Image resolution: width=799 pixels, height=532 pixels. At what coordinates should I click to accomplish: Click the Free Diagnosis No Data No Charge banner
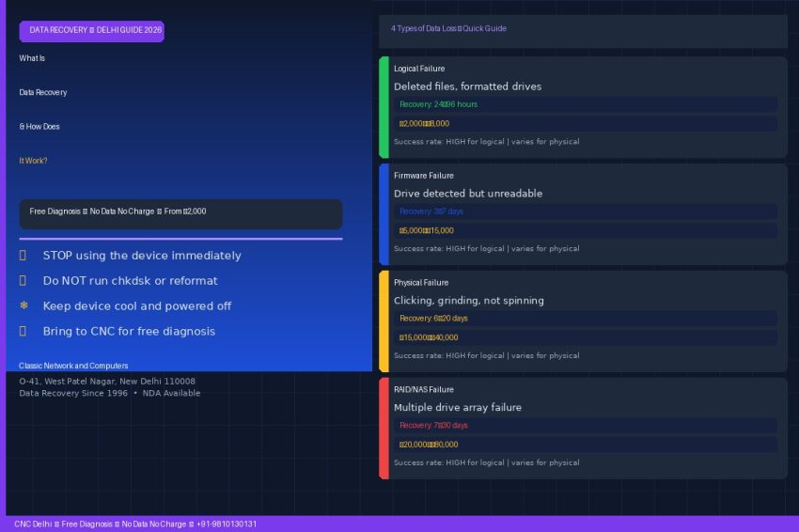pos(180,214)
